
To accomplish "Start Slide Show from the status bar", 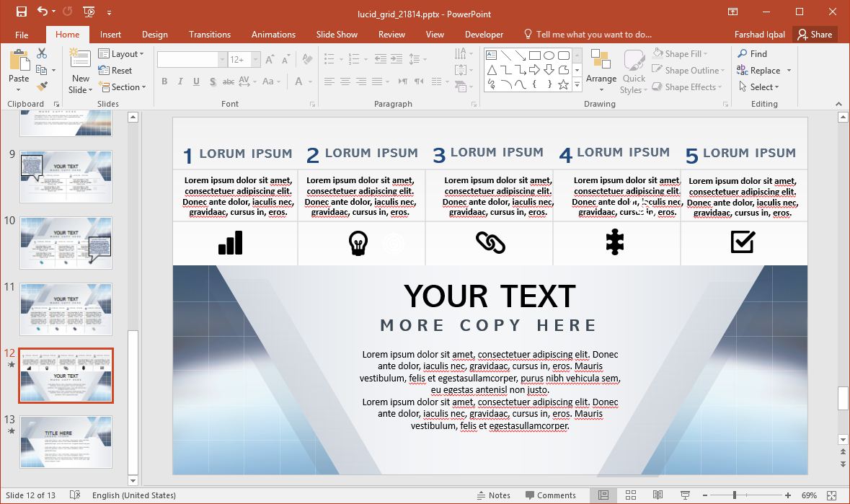I will [683, 495].
